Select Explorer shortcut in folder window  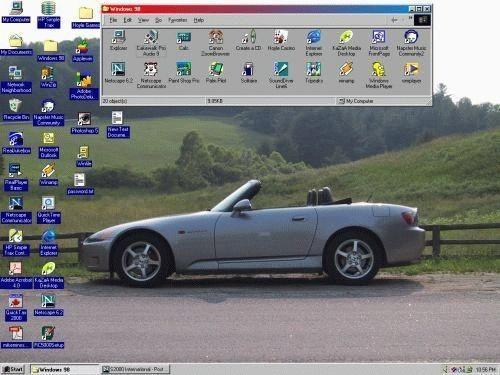118,40
